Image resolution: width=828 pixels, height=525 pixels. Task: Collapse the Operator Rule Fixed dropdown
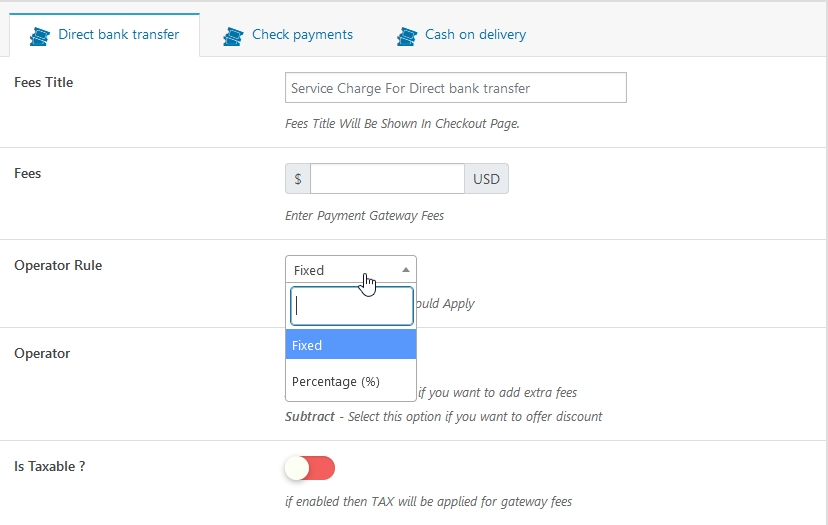340,270
